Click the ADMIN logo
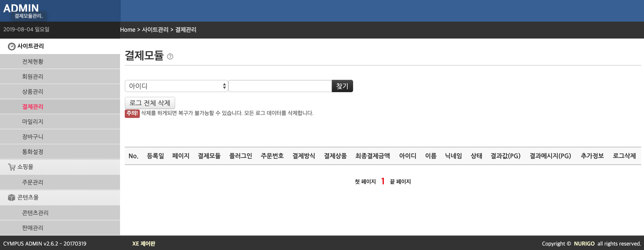The height and width of the screenshot is (250, 644). (x=21, y=8)
